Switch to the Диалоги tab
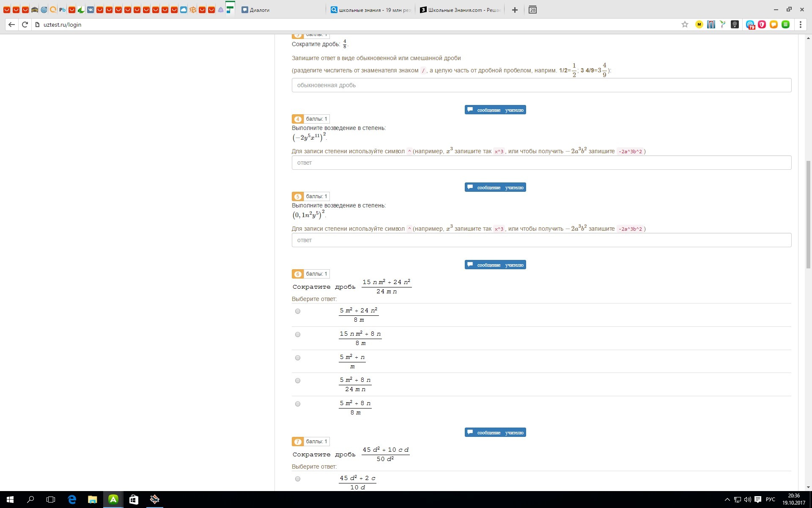This screenshot has width=812, height=508. [259, 10]
